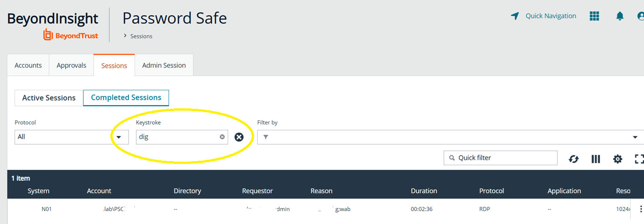
Task: Sort by the System column header
Action: [39, 191]
